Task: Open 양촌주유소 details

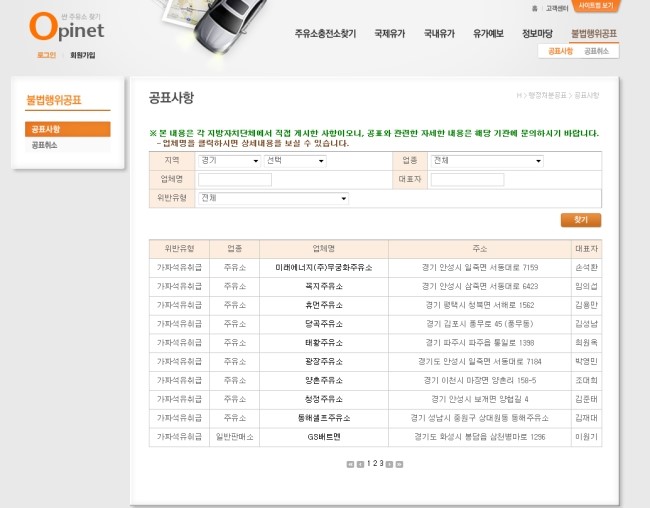Action: [324, 380]
